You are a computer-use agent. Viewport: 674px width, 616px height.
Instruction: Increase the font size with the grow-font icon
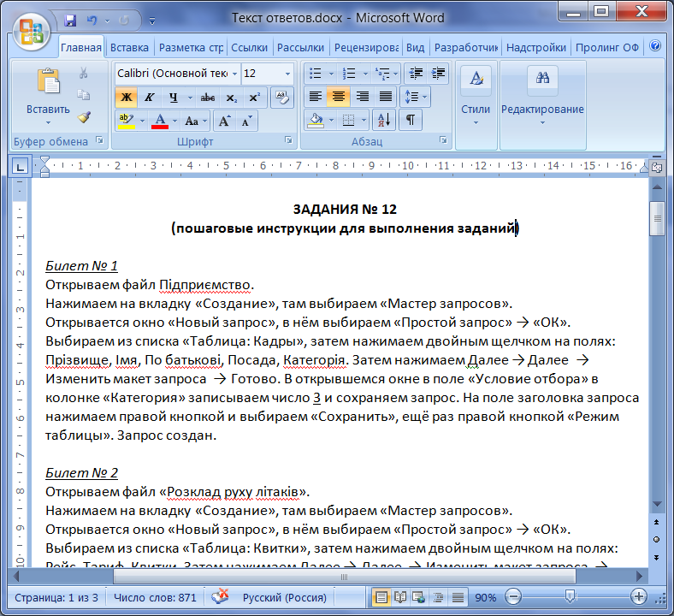(224, 121)
